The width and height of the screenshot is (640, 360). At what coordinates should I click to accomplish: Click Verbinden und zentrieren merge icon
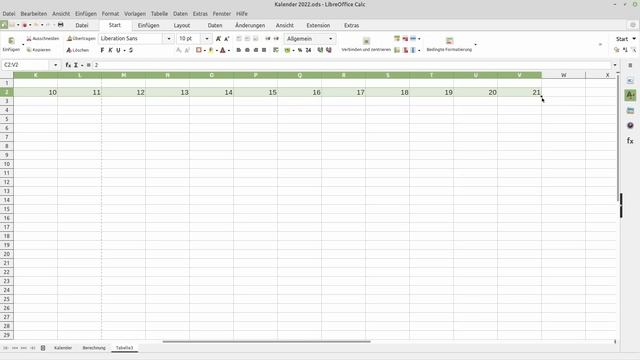[x=366, y=41]
